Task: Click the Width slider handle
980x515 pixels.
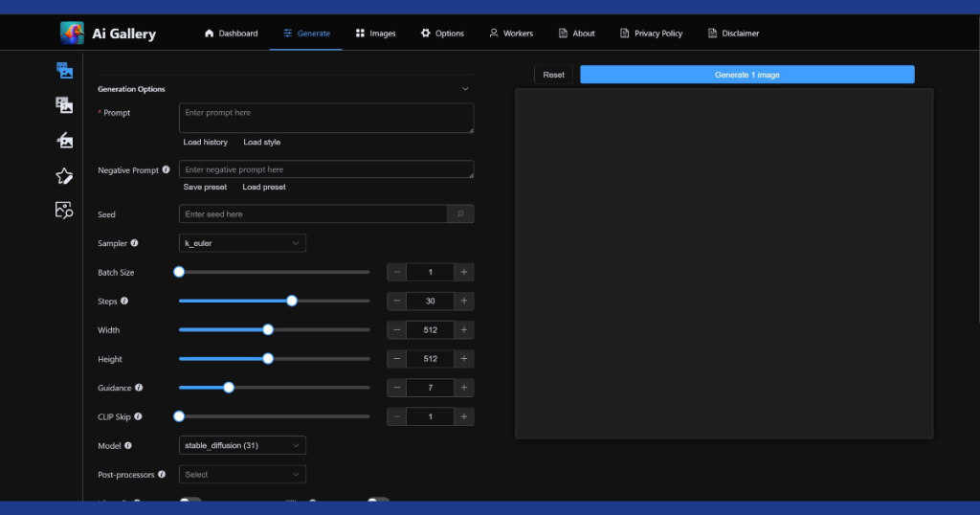Action: [268, 330]
